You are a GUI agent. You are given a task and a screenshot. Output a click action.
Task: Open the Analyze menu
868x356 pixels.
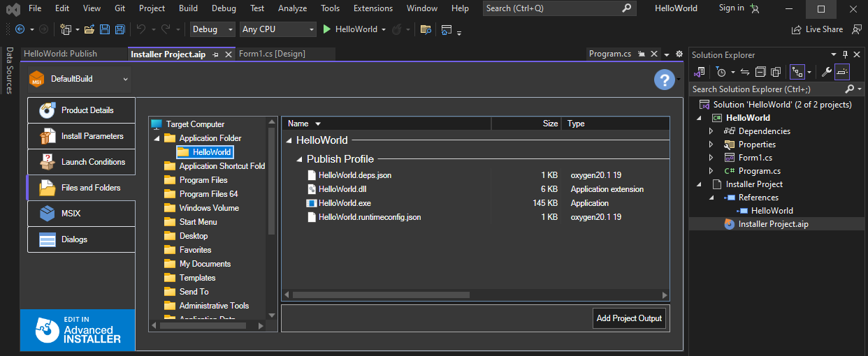click(292, 8)
